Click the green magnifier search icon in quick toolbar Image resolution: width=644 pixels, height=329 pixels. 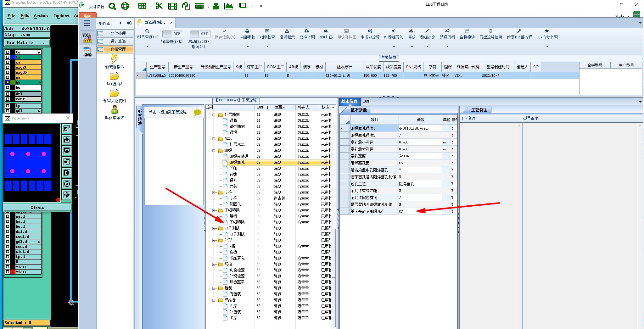click(112, 6)
